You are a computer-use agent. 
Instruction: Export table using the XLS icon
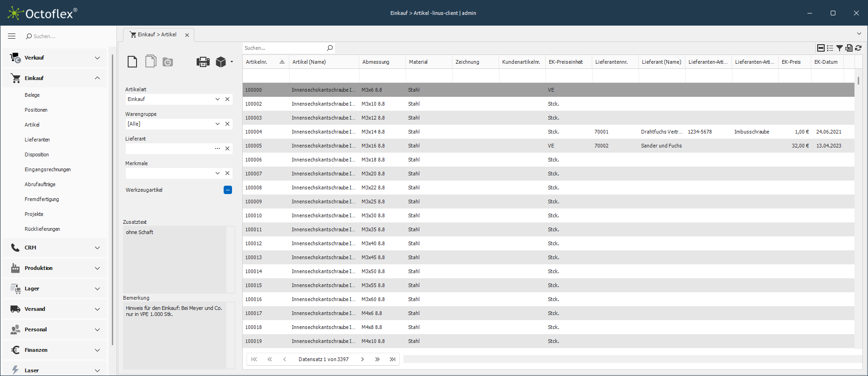pos(849,48)
